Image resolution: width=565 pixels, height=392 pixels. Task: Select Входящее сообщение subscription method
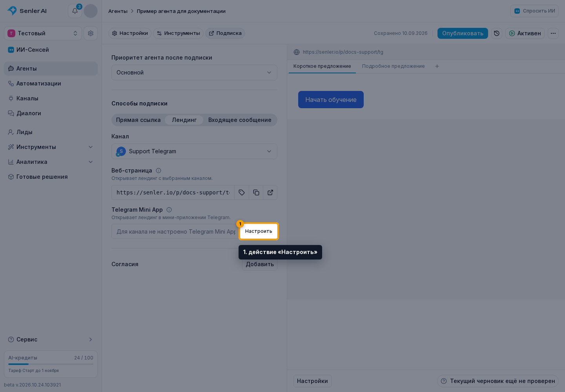pos(240,120)
